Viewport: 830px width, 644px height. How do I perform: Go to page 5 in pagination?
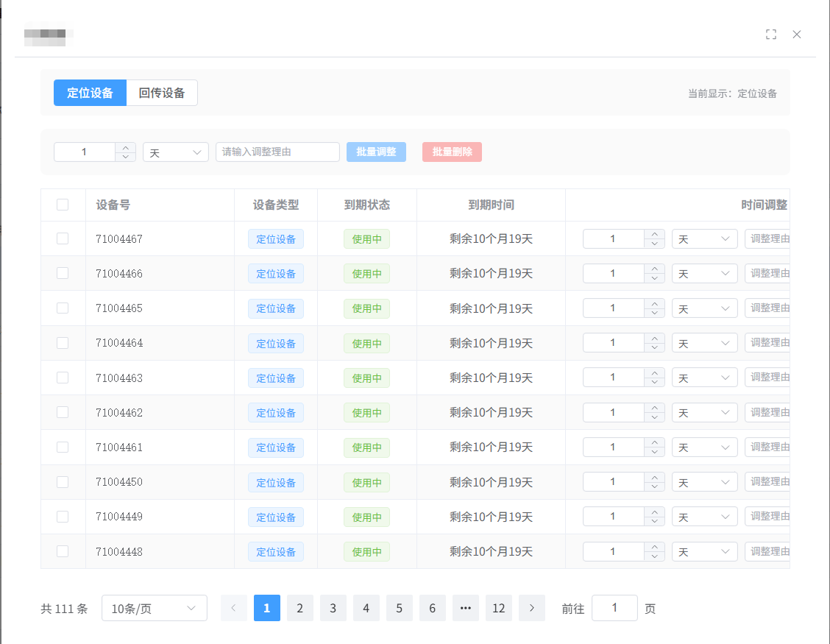(399, 608)
